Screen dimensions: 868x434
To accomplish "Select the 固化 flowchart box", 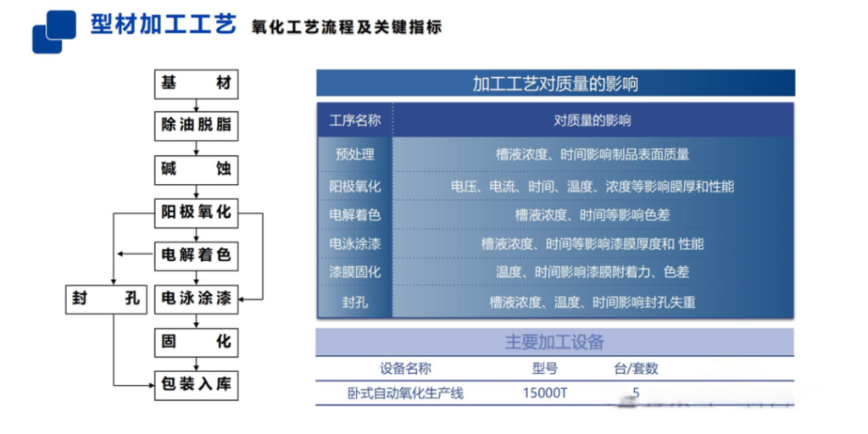I will pyautogui.click(x=196, y=342).
